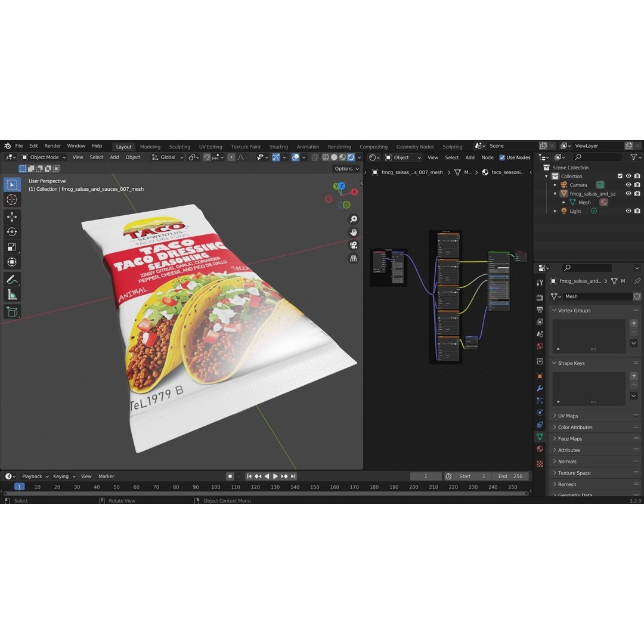644x644 pixels.
Task: Switch to the Geometry Nodes workspace tab
Action: pos(415,147)
